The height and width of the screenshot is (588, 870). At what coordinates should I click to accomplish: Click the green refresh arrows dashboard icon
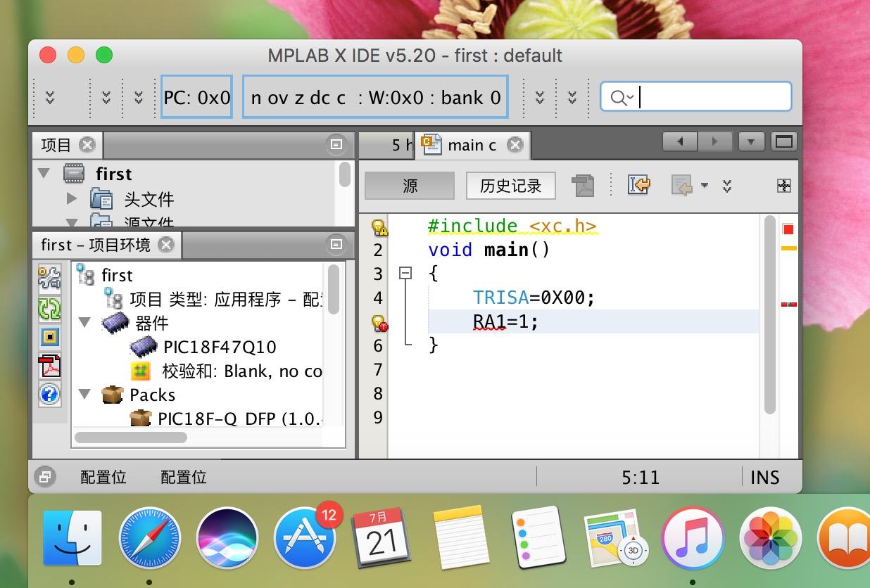click(x=49, y=308)
